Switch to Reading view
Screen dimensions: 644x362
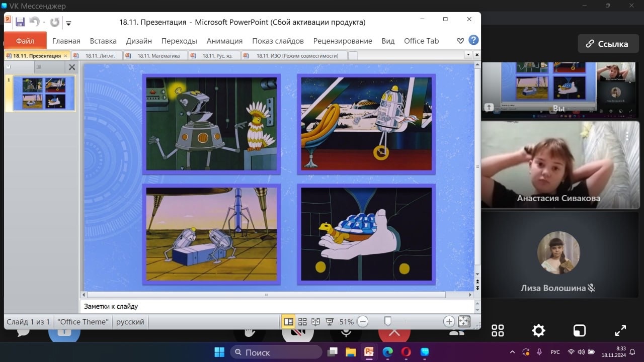click(x=316, y=321)
